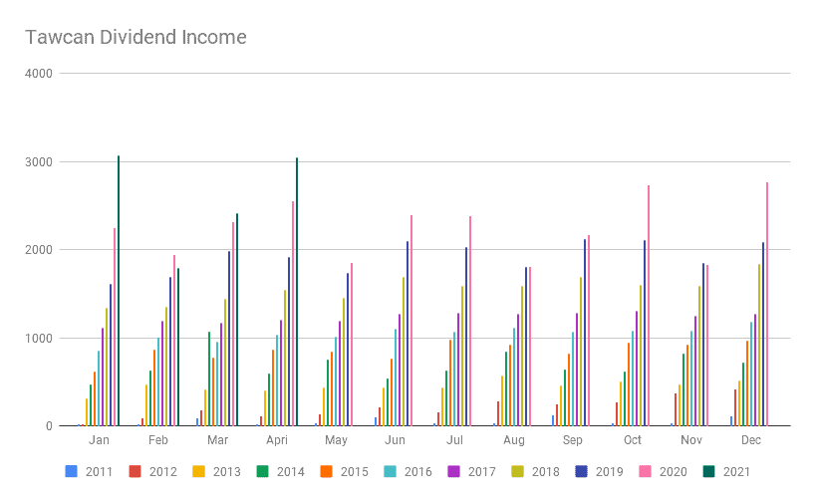This screenshot has height=504, width=816.
Task: Click the 2011 blue legend swatch
Action: [71, 471]
